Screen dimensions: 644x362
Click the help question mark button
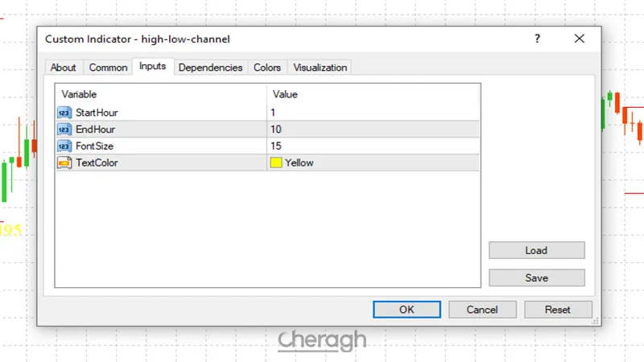coord(537,39)
